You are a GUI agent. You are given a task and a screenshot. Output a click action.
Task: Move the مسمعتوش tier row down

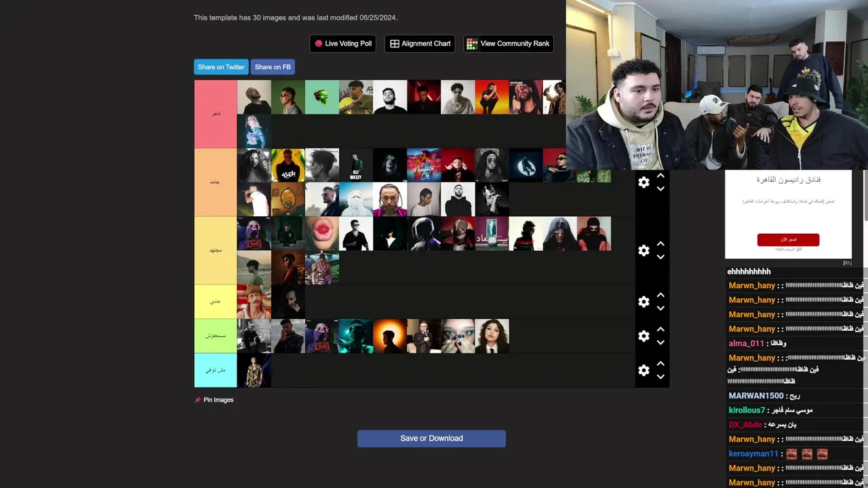coord(660,342)
